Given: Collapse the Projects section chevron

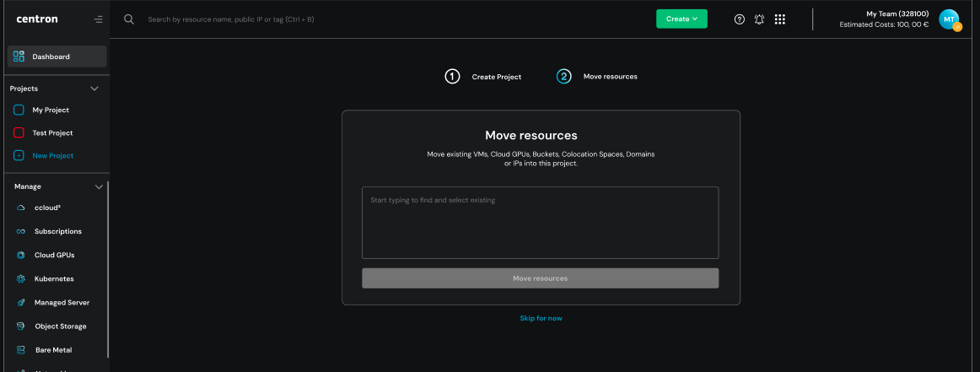Looking at the screenshot, I should point(94,89).
